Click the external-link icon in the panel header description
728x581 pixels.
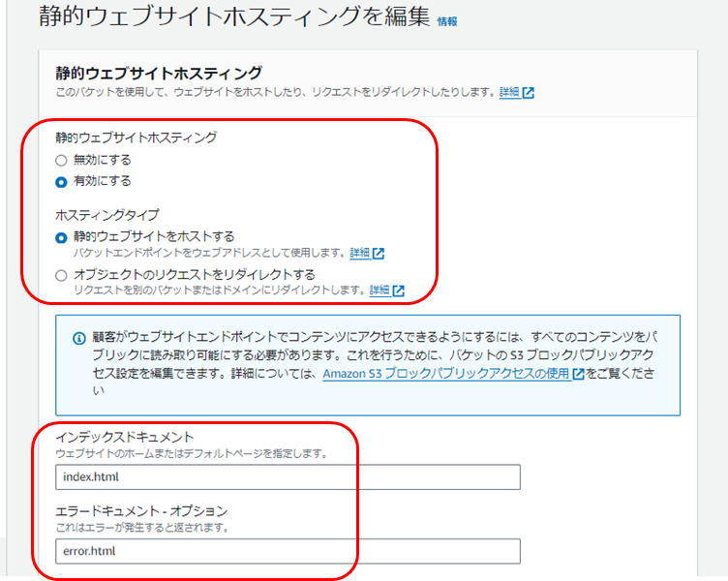click(529, 92)
